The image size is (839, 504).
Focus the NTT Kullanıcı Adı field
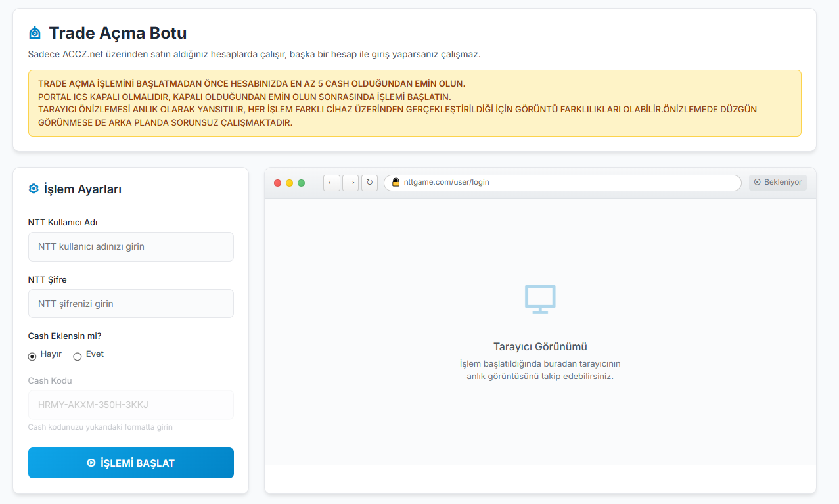pyautogui.click(x=131, y=246)
